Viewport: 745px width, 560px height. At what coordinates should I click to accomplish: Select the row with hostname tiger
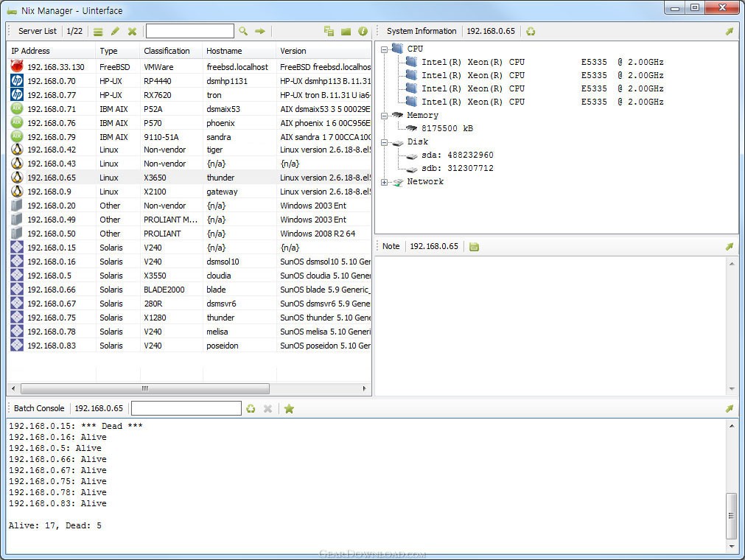point(189,149)
